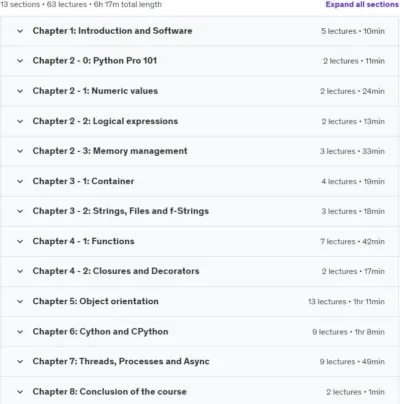Click chevron for Strings, Files and f-Strings

[x=20, y=211]
